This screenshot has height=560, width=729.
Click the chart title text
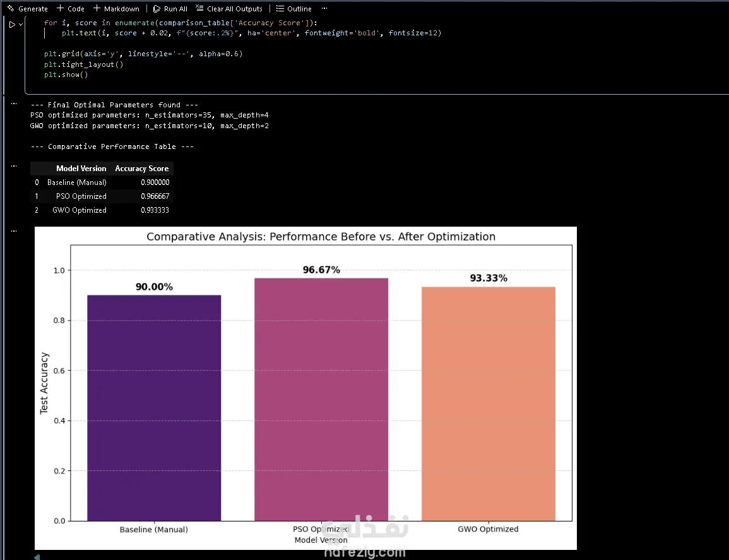point(321,236)
